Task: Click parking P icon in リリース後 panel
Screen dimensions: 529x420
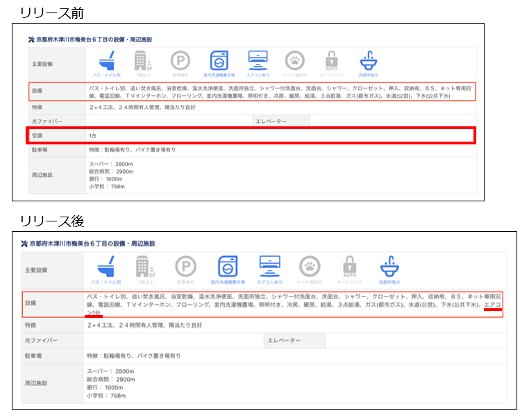Action: (185, 267)
